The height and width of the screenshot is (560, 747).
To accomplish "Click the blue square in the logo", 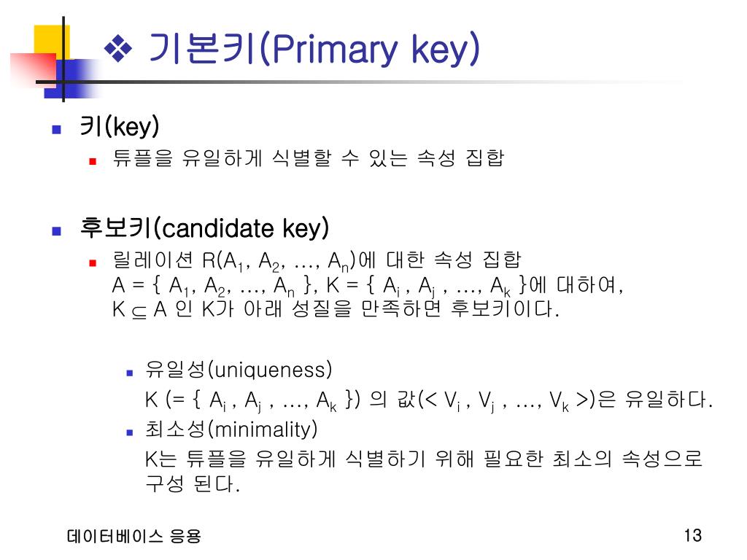I will 71,79.
